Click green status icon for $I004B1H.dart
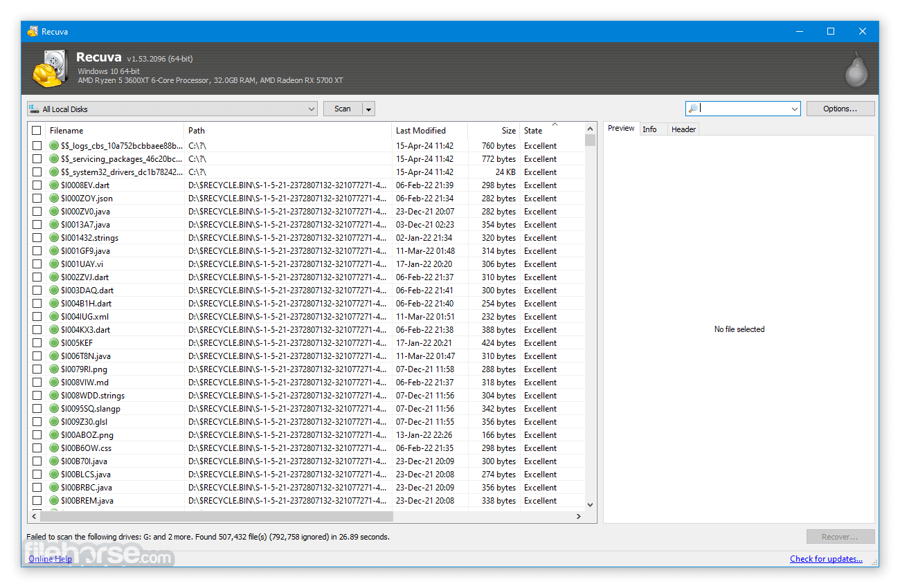 point(55,304)
